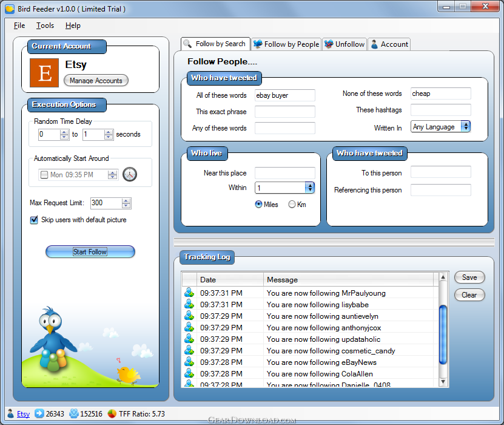
Task: Click follow icon for cosmetic_candy row
Action: point(189,351)
